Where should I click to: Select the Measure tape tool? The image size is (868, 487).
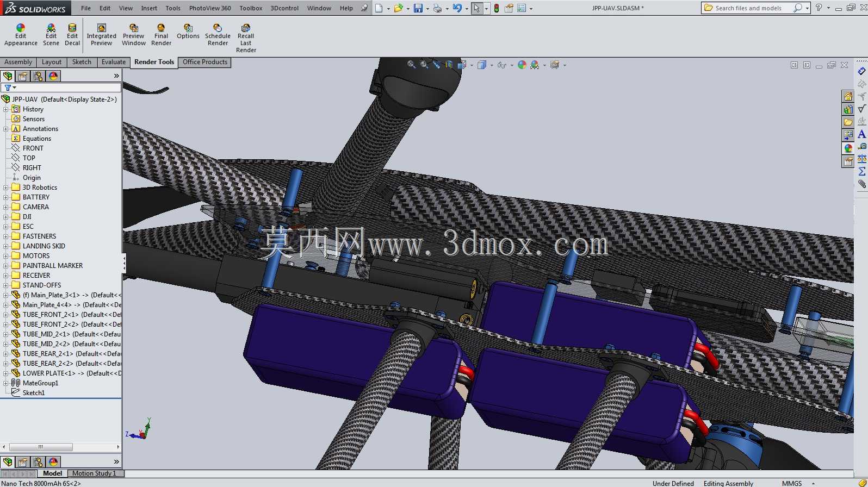point(861,146)
